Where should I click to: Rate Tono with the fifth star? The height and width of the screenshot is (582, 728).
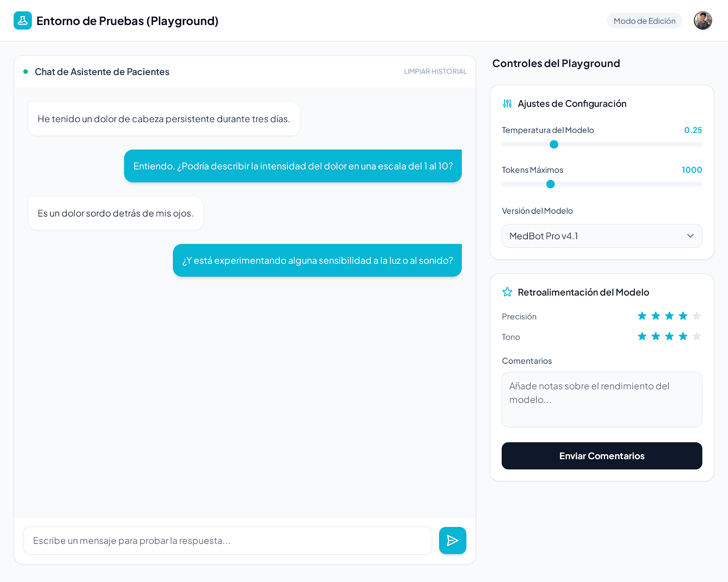[x=697, y=336]
